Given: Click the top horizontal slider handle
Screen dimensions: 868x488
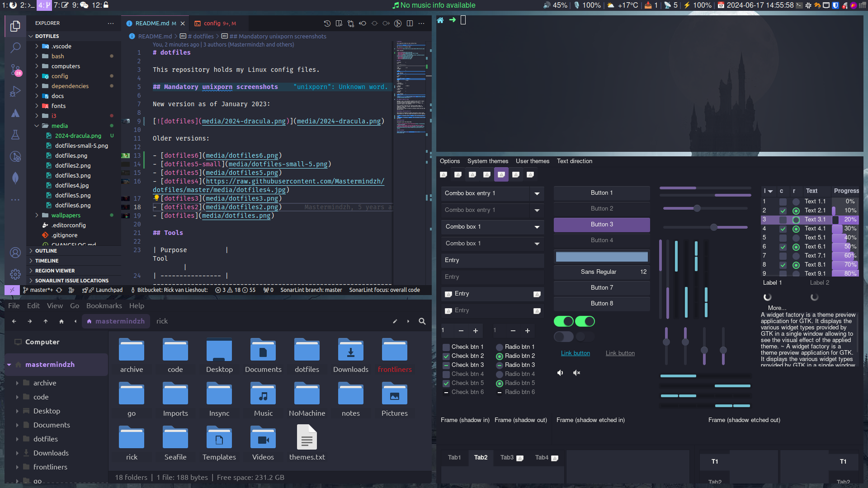Looking at the screenshot, I should pos(697,208).
